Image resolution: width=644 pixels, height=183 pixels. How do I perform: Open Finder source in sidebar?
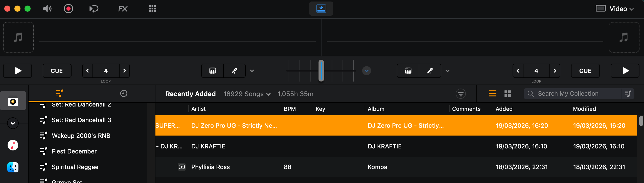[x=13, y=167]
